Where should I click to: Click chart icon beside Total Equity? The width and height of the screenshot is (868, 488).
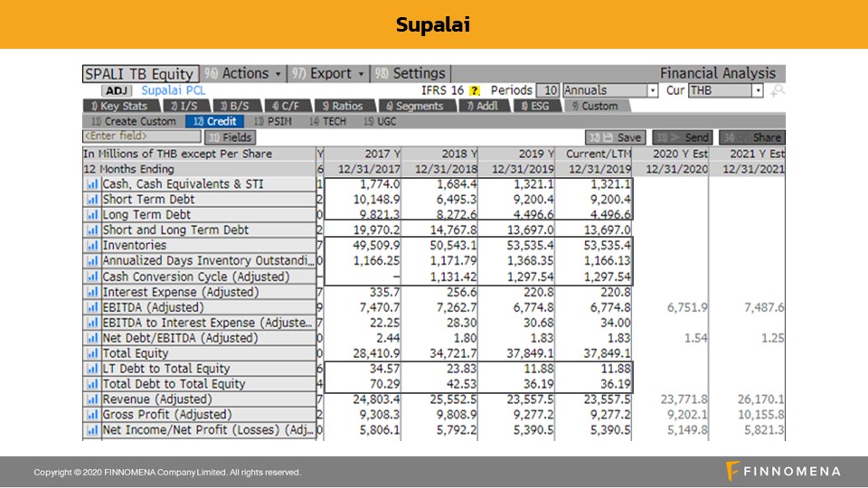coord(91,353)
